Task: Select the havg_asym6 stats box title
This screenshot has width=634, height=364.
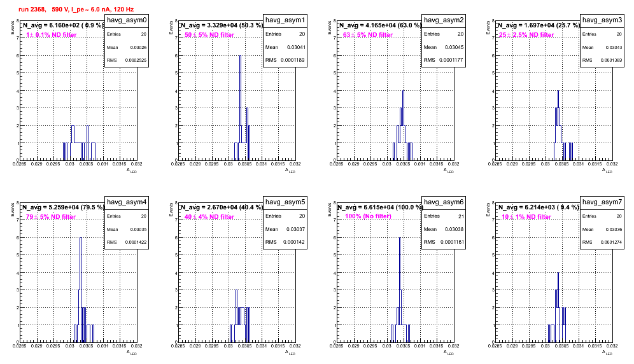Action: (x=444, y=202)
